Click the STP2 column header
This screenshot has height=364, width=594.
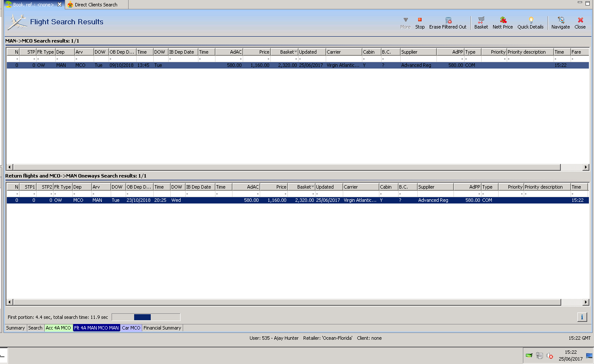coord(45,187)
